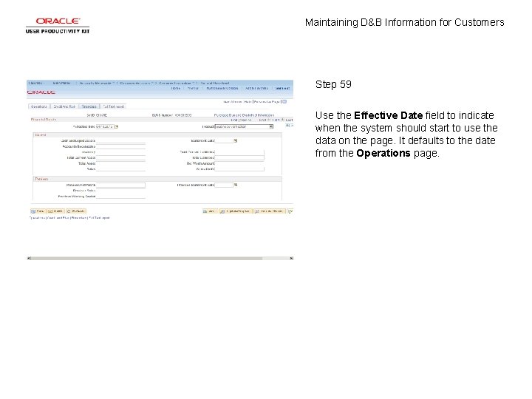Click the delete row minus icon
This screenshot has width=532, height=399.
(x=292, y=126)
